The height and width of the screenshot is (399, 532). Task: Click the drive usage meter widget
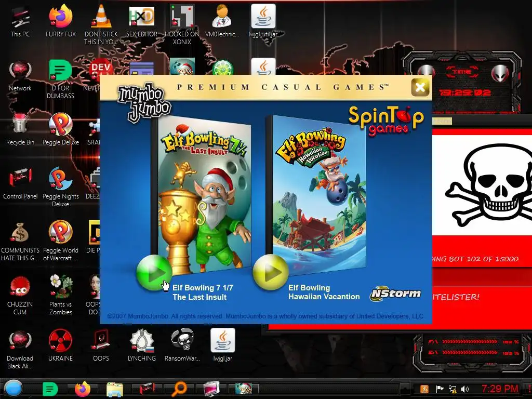click(473, 353)
